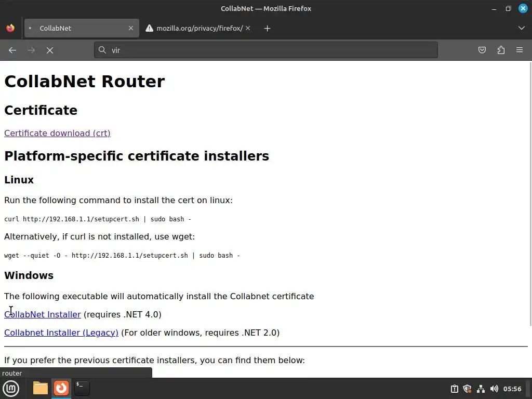
Task: Click the 'Linux' subheading
Action: [19, 180]
